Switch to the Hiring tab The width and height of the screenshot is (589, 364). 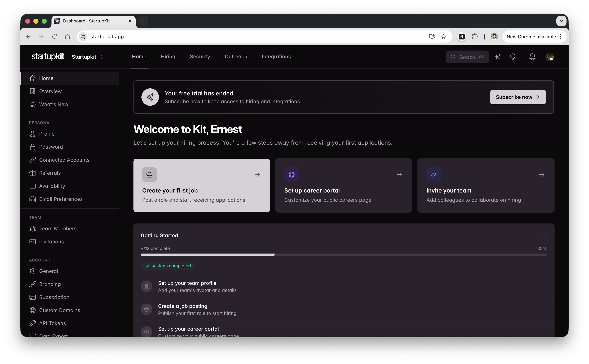click(168, 57)
